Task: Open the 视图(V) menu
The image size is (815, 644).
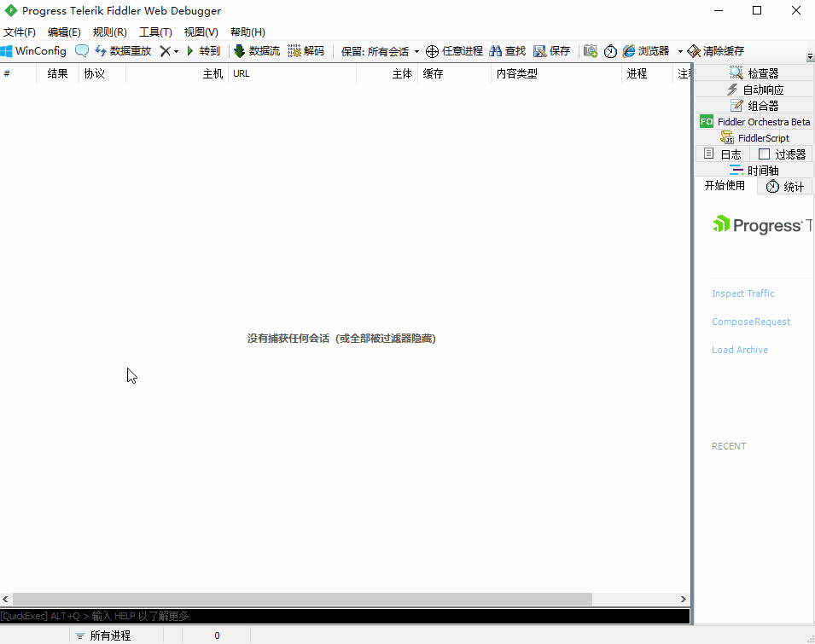Action: coord(201,32)
